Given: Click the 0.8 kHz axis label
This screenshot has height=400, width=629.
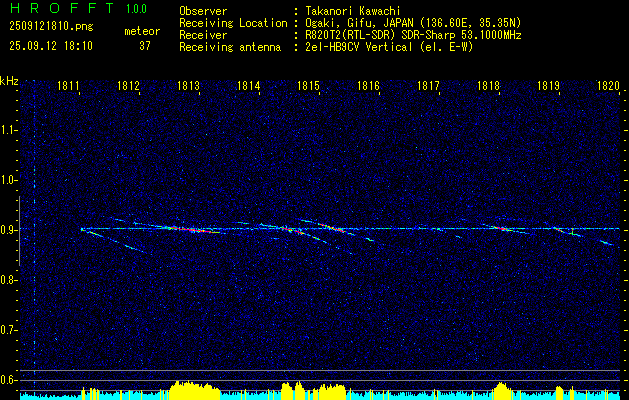Looking at the screenshot, I should (x=8, y=280).
